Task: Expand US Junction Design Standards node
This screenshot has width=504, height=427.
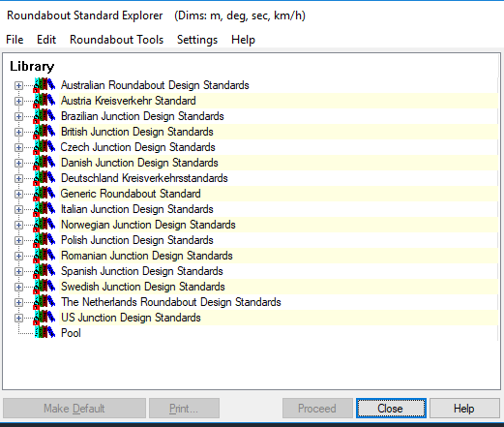Action: tap(18, 318)
